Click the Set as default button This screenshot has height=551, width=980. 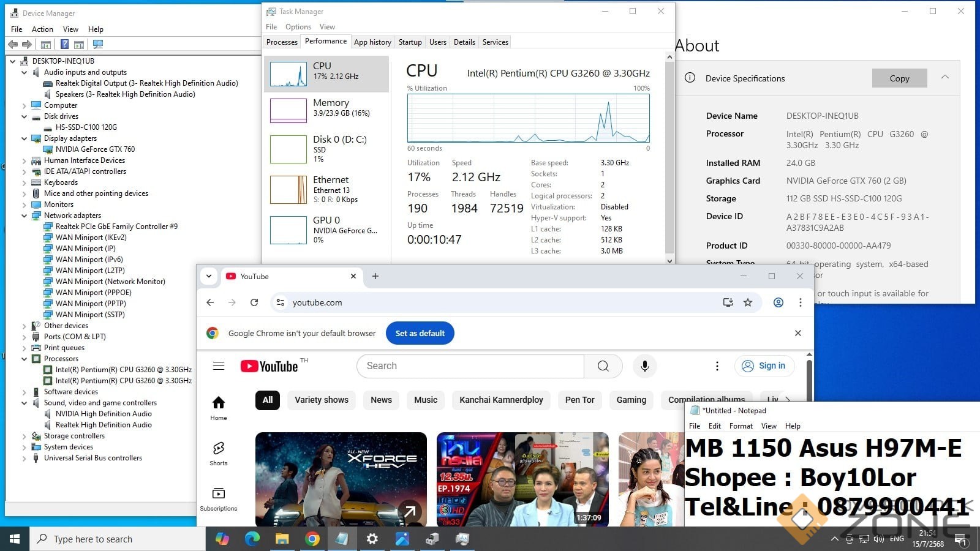[420, 333]
